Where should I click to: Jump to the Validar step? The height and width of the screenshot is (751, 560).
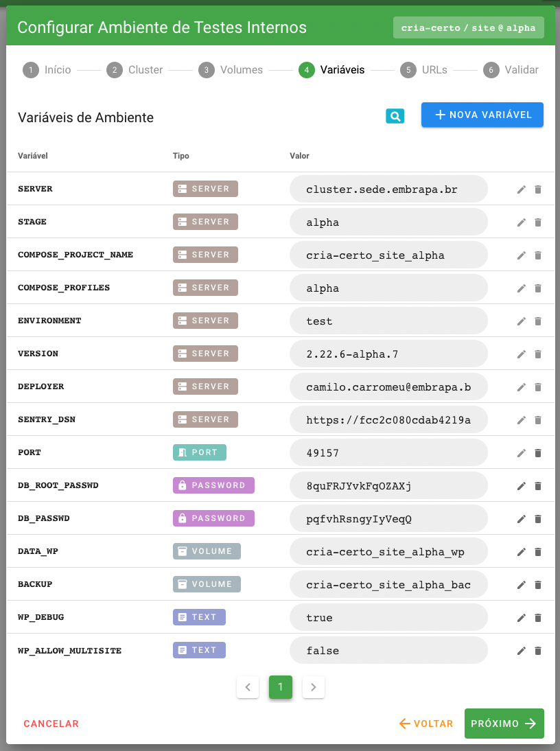tap(511, 70)
